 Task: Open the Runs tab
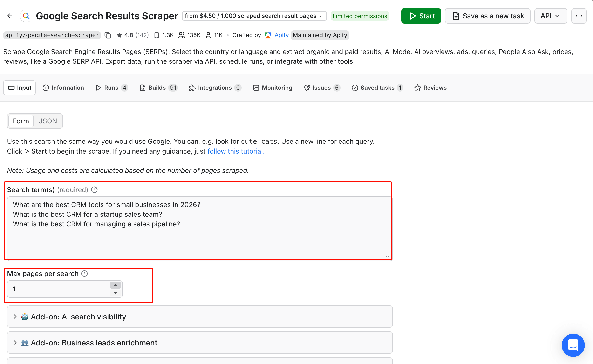pyautogui.click(x=112, y=88)
